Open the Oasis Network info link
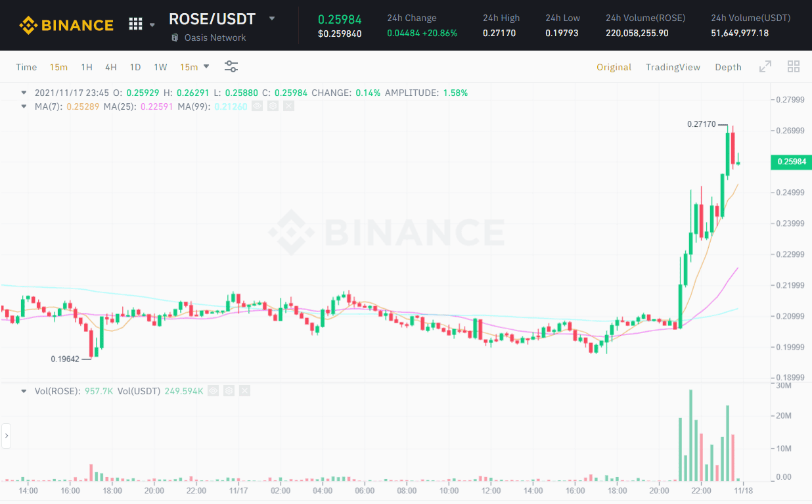 [215, 37]
